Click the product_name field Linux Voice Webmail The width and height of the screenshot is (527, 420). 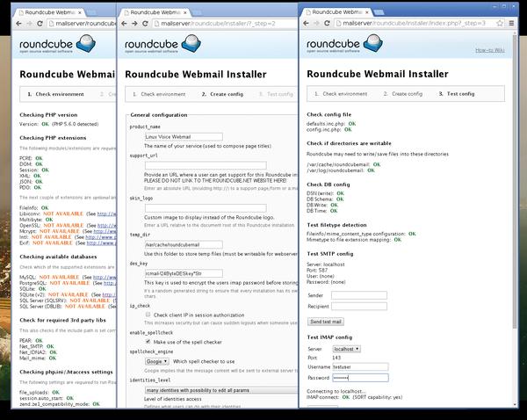coord(184,136)
